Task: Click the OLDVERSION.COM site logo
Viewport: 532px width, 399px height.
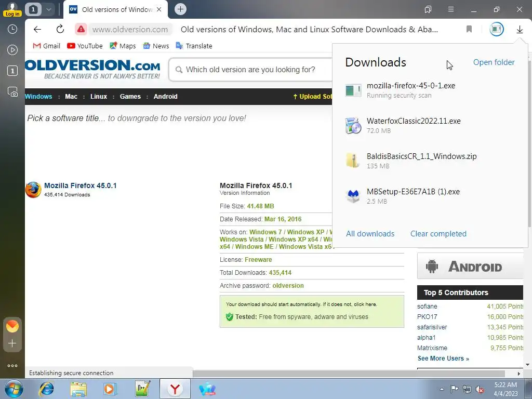Action: 92,69
